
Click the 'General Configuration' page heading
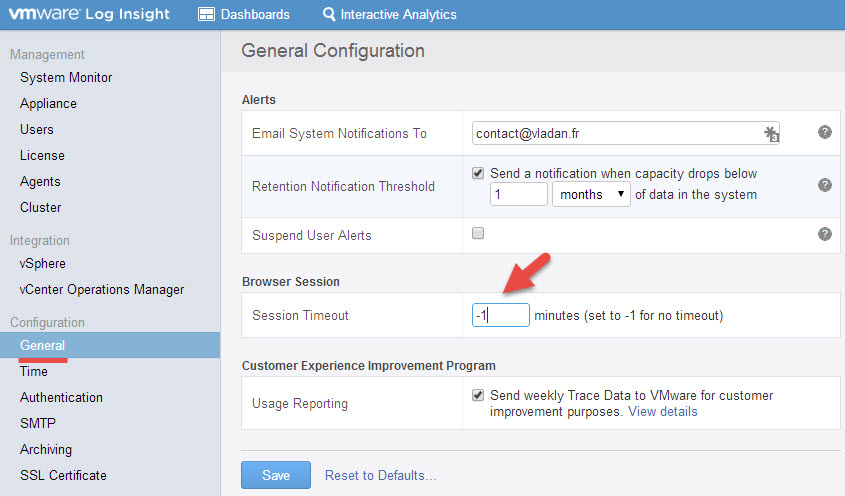pos(333,51)
